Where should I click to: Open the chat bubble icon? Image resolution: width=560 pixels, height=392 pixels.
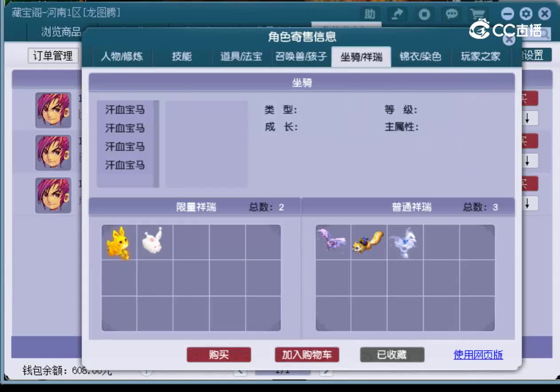point(452,14)
